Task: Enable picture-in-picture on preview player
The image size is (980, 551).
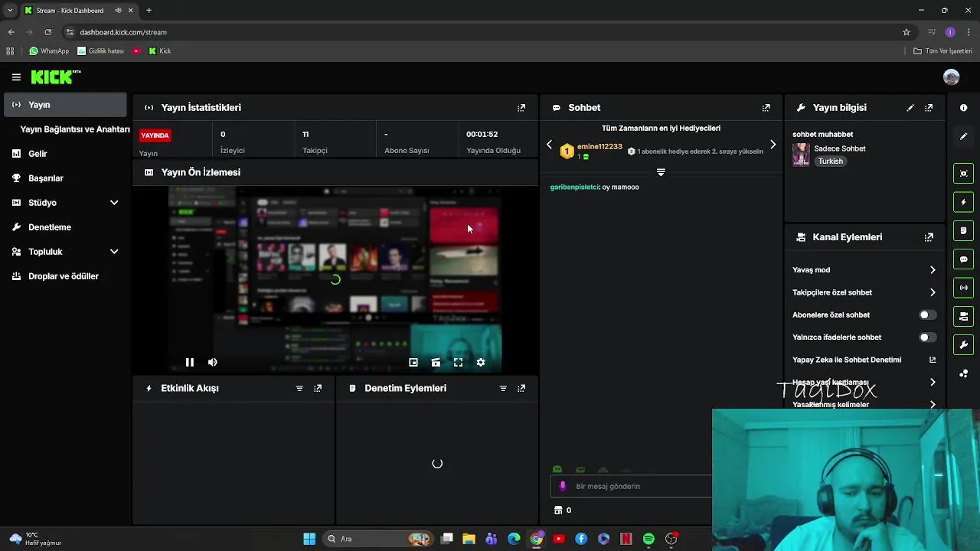Action: point(413,363)
